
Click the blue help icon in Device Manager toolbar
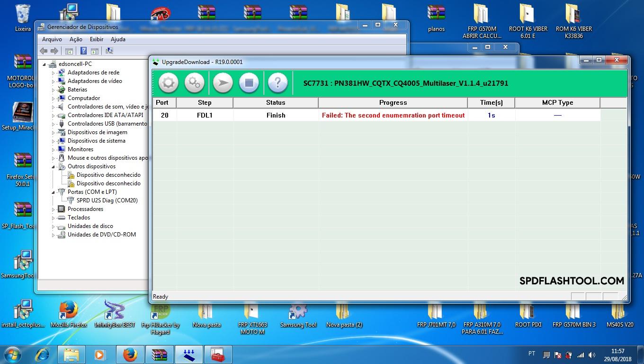[83, 51]
